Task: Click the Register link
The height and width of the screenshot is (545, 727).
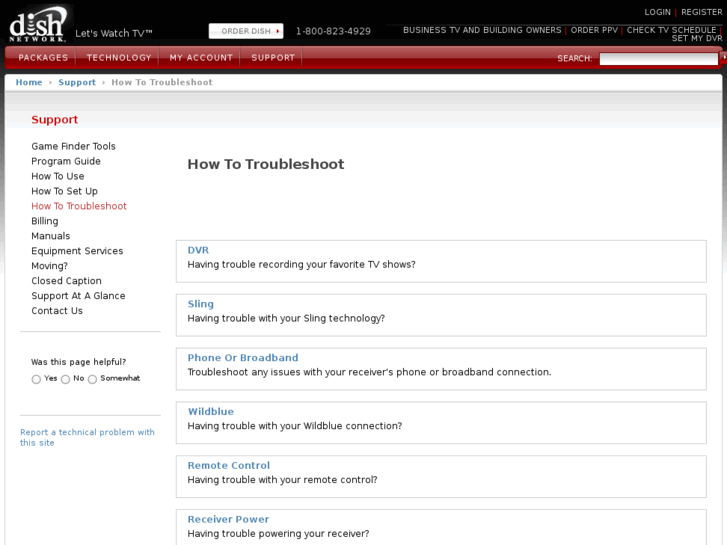Action: (701, 12)
